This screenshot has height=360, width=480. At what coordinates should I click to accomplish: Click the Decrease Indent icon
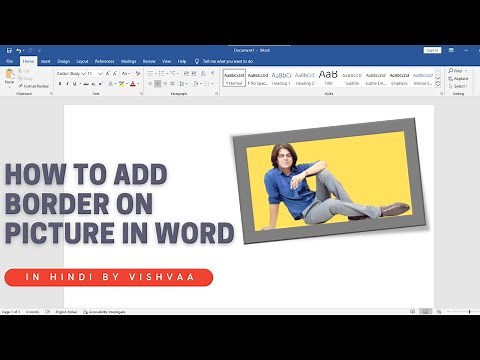[186, 73]
